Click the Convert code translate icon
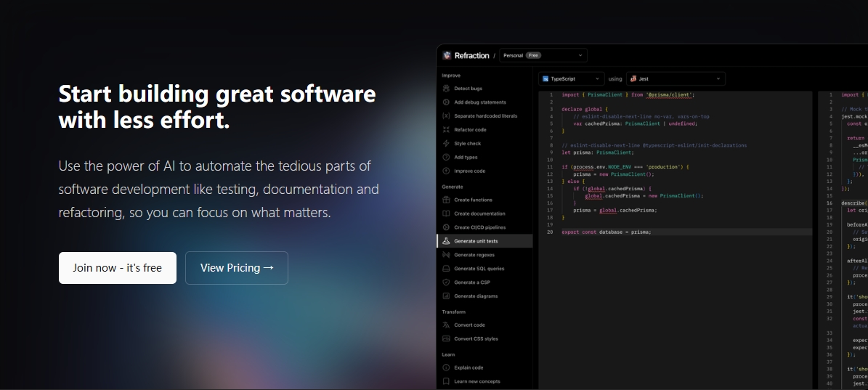Screen dimensions: 868x390 tap(446, 325)
